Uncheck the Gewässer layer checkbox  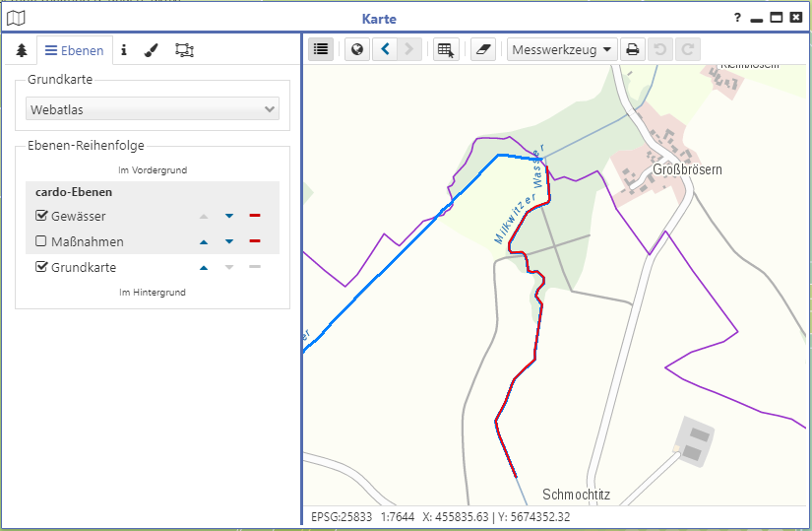tap(41, 216)
